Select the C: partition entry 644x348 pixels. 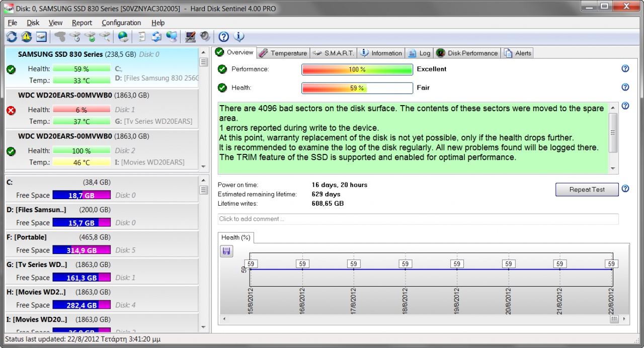[102, 189]
